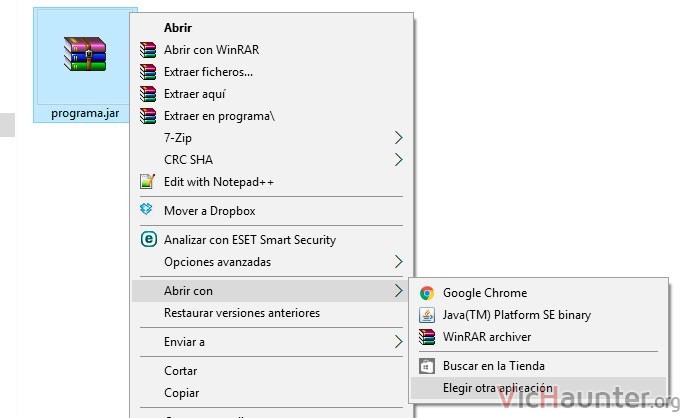Click the WinRAR archiver icon in the submenu
690x418 pixels.
[426, 337]
